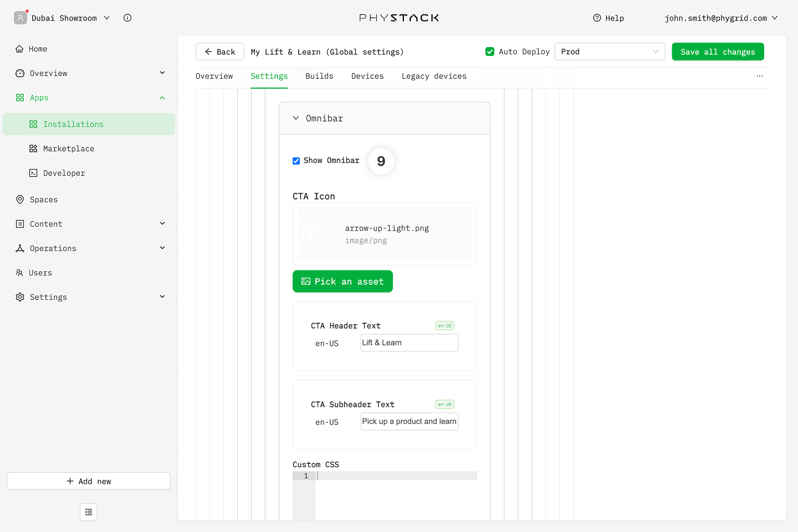Viewport: 798px width, 532px height.
Task: Click the Help link
Action: tap(608, 18)
